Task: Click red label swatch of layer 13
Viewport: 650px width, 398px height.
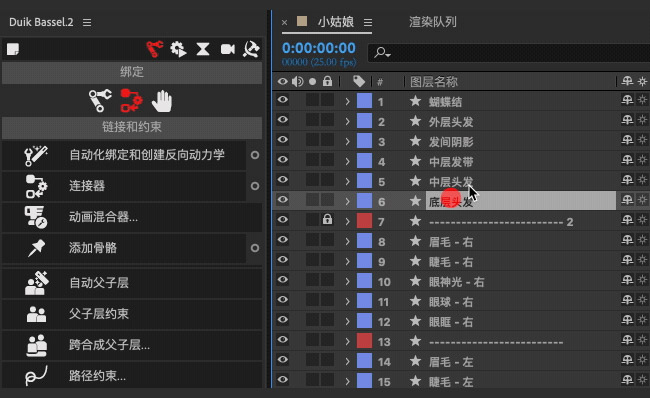Action: tap(364, 341)
